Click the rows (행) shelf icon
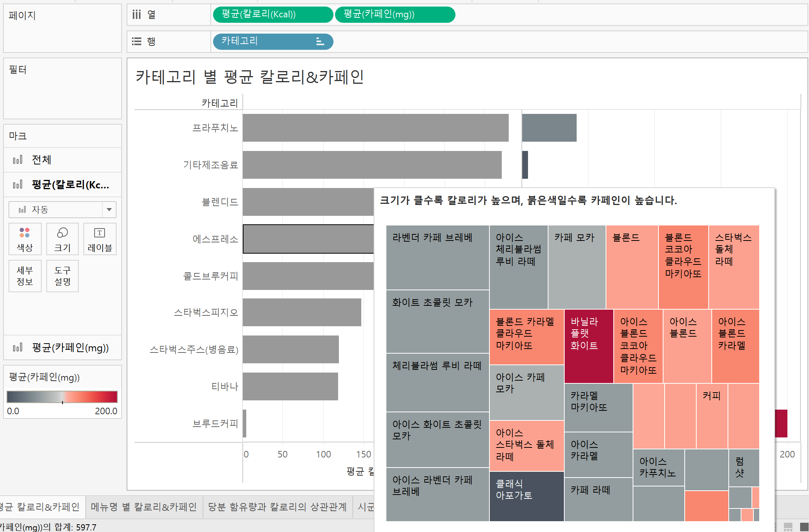Image resolution: width=809 pixels, height=532 pixels. point(137,41)
